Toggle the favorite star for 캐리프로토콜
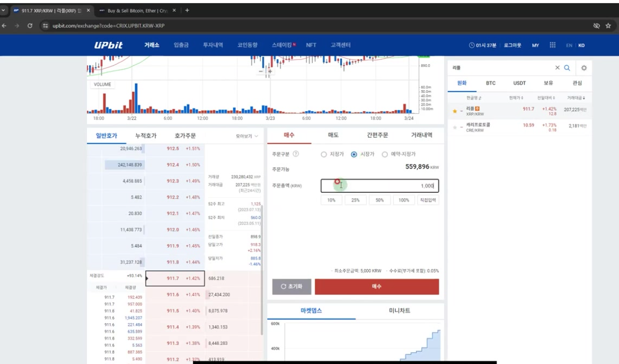The image size is (619, 364). [455, 128]
